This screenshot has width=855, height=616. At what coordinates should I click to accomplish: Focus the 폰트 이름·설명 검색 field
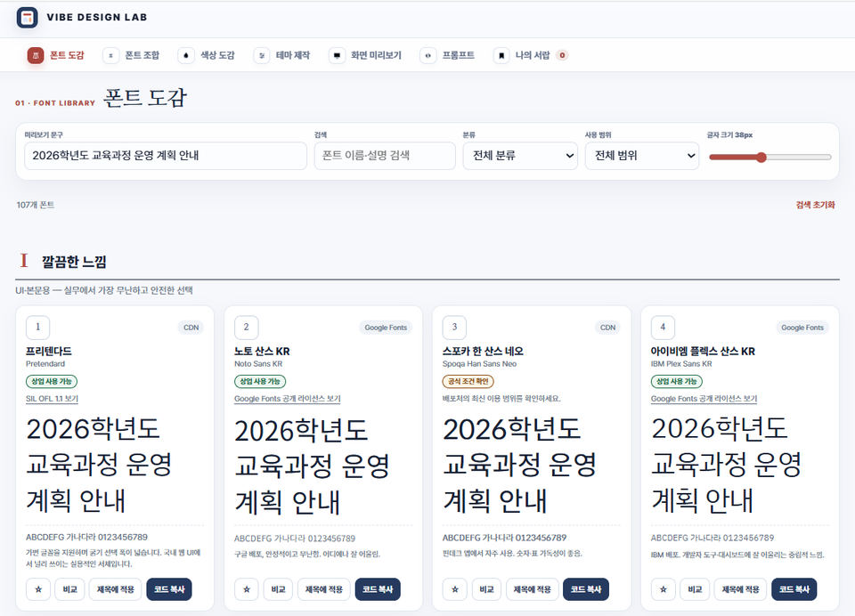pos(385,156)
